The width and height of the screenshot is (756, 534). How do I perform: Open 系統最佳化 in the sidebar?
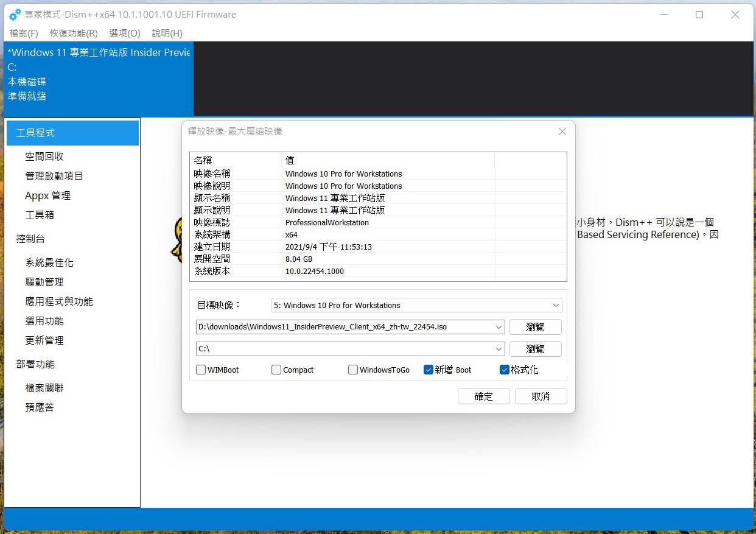(49, 262)
